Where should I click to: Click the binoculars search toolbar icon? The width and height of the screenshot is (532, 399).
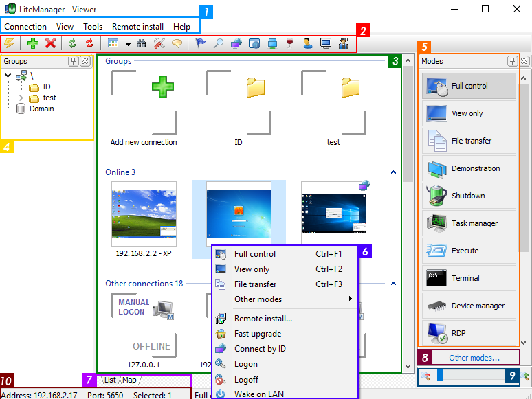[141, 43]
